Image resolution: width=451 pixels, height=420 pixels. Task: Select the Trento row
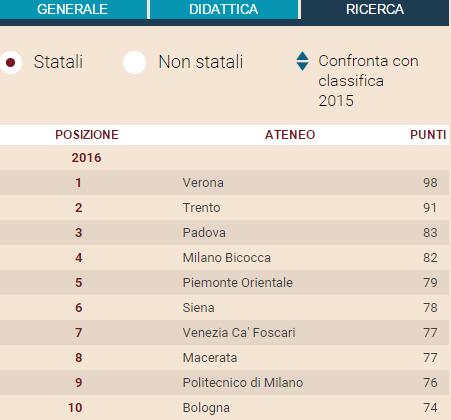tap(224, 208)
